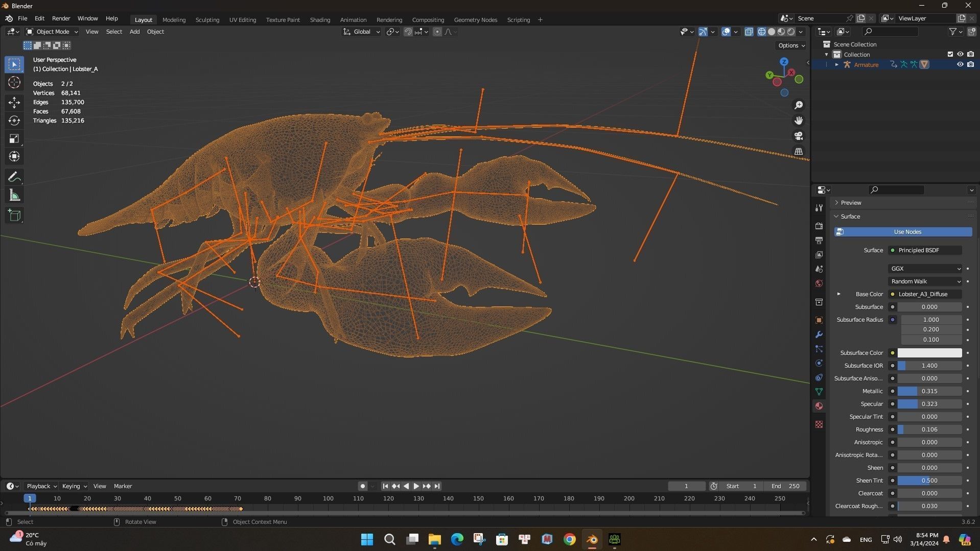
Task: Click the Principled BSDF surface button
Action: pos(925,250)
